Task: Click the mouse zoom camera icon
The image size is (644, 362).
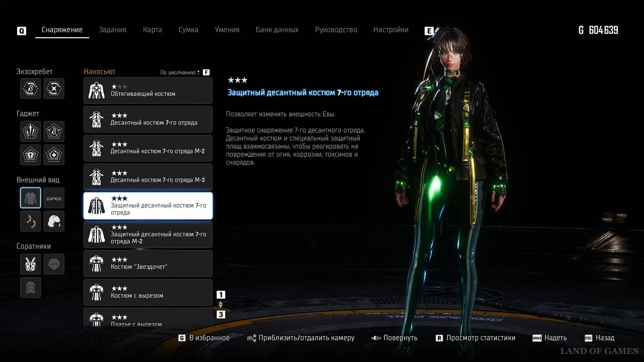Action: coord(251,338)
